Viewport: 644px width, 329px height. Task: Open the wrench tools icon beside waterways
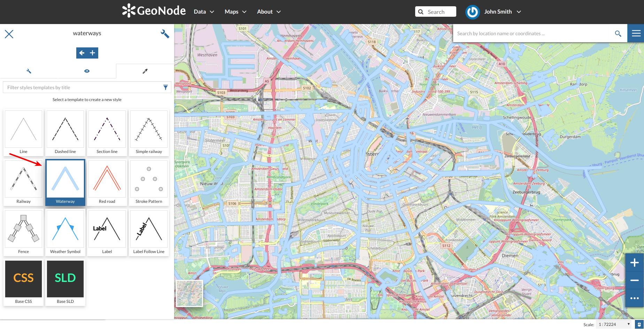tap(165, 34)
